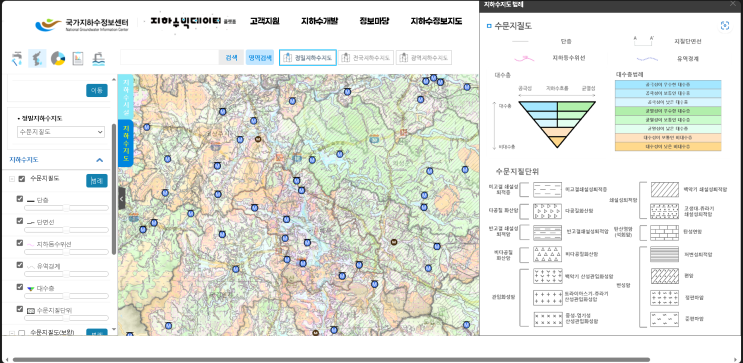
Task: Click the sidebar scroll-down arrow
Action: (x=114, y=329)
